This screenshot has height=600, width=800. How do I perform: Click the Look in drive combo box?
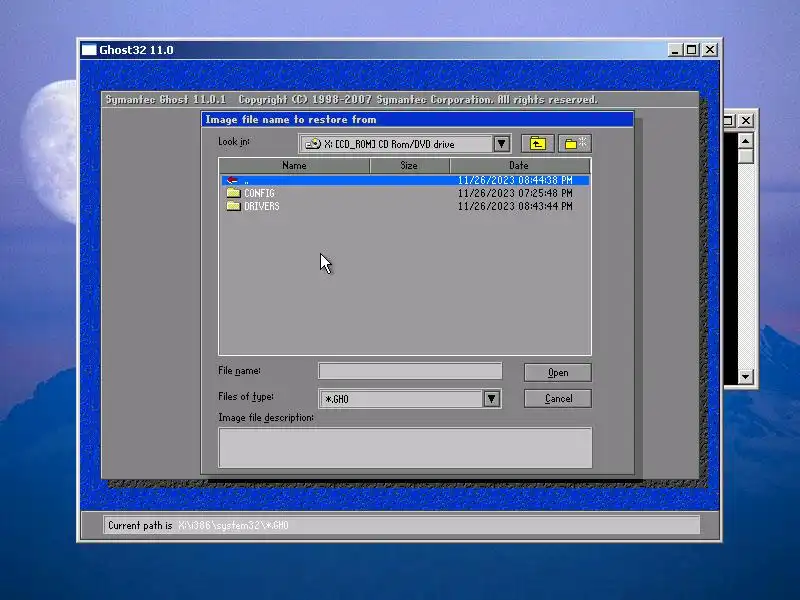point(405,144)
